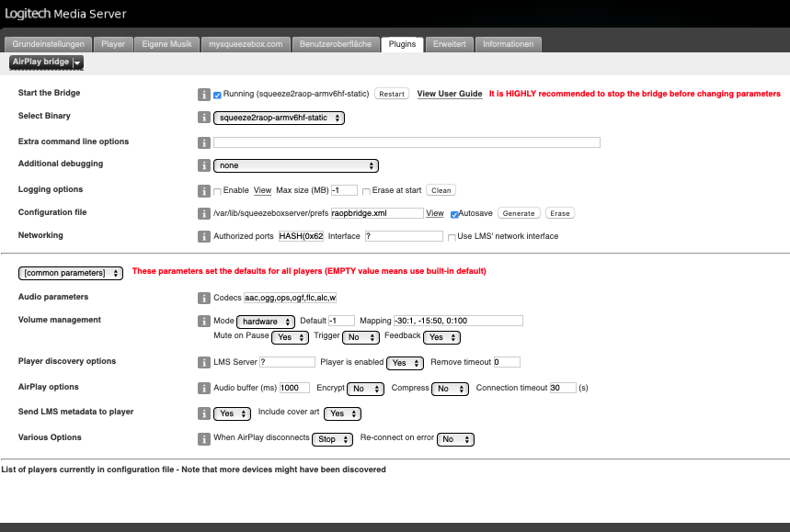
Task: Open View User Guide link
Action: click(x=450, y=94)
